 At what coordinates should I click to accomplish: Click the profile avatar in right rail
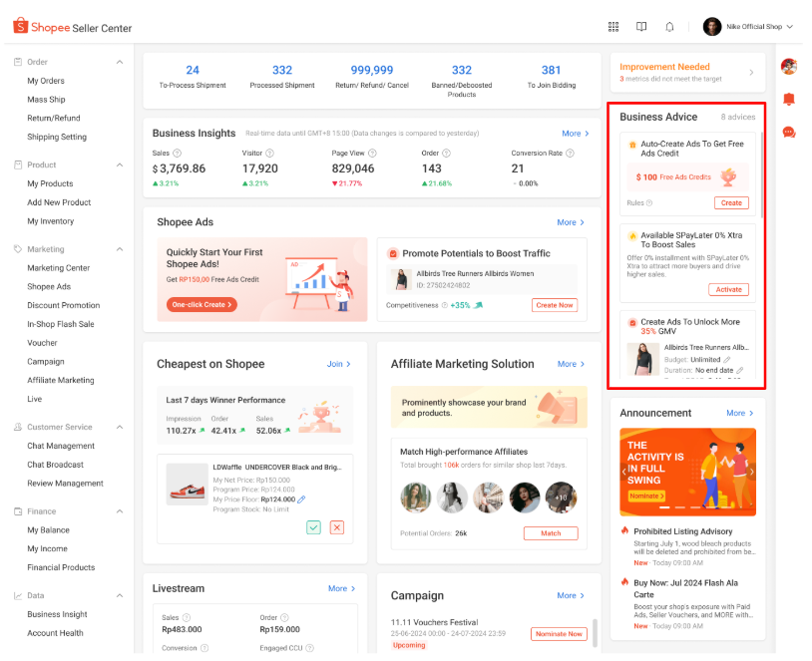click(x=789, y=66)
